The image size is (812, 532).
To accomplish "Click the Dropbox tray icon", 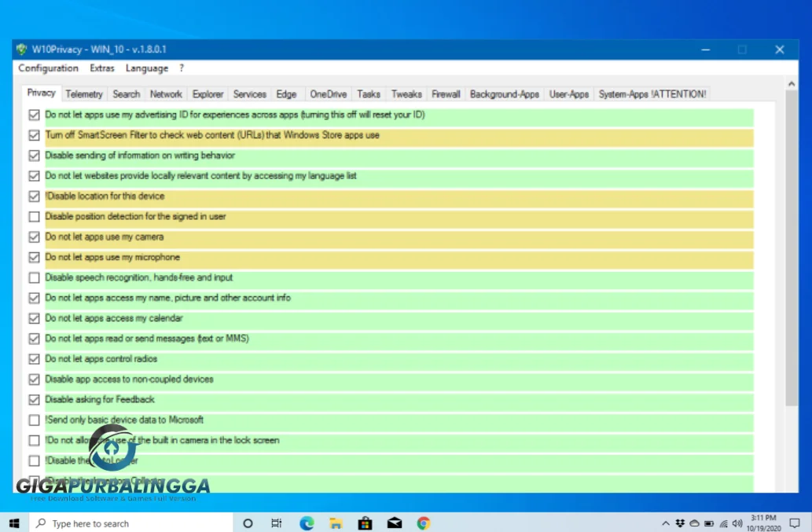I will [680, 523].
